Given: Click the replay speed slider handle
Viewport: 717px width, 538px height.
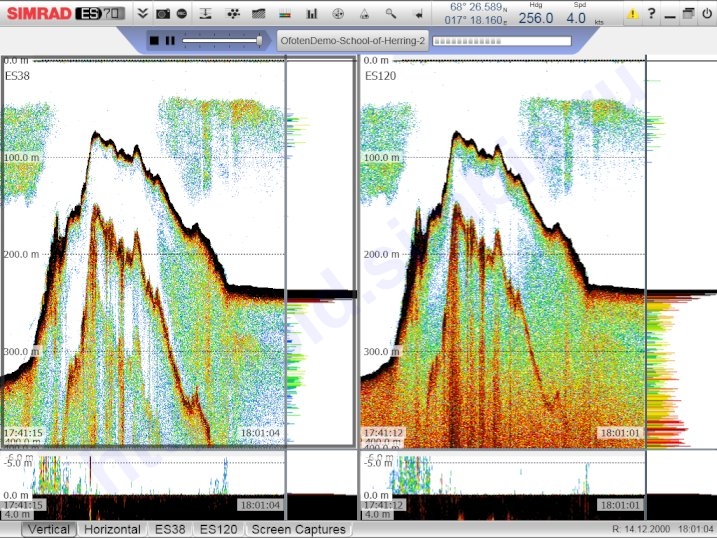Looking at the screenshot, I should click(x=260, y=40).
